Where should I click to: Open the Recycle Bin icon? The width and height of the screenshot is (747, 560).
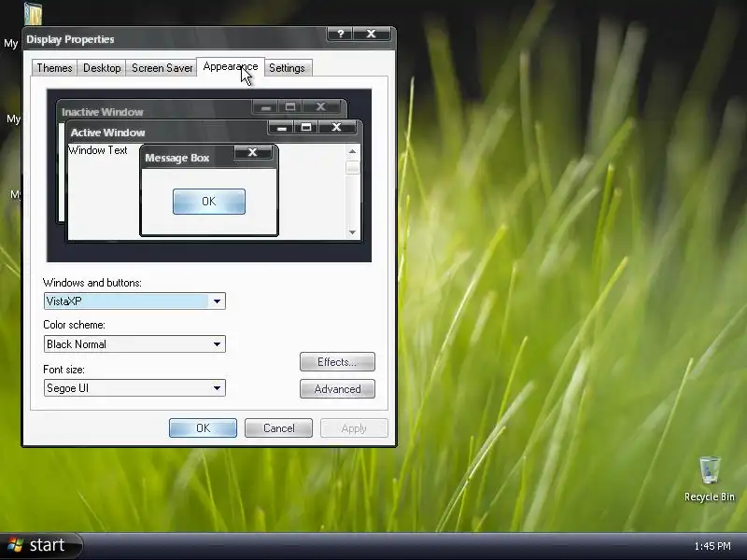pyautogui.click(x=710, y=479)
